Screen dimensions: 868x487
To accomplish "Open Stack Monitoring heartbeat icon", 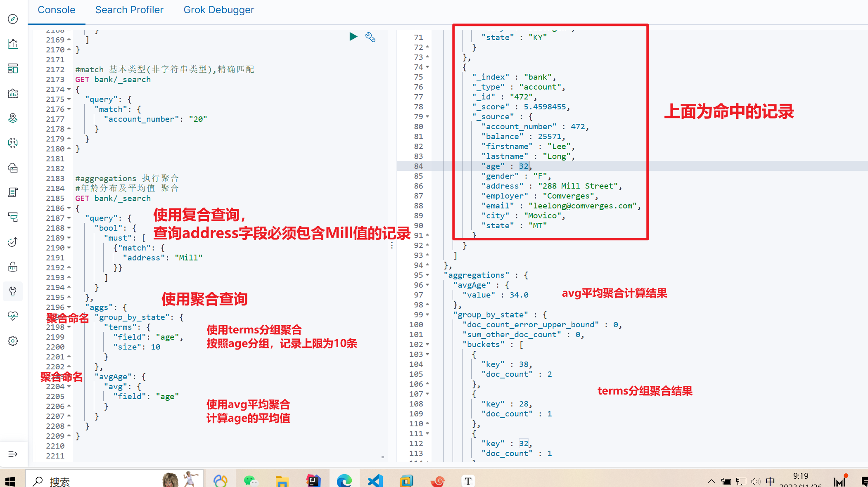I will click(x=13, y=316).
